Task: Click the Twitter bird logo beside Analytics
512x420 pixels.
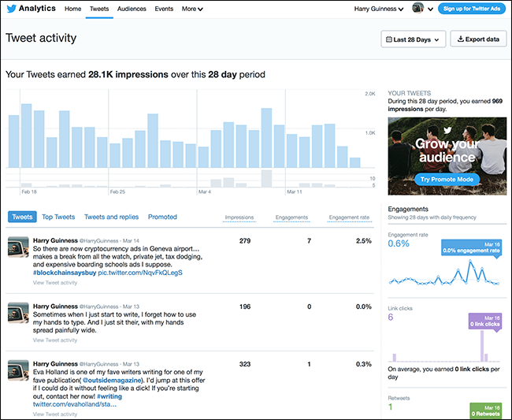Action: click(12, 9)
